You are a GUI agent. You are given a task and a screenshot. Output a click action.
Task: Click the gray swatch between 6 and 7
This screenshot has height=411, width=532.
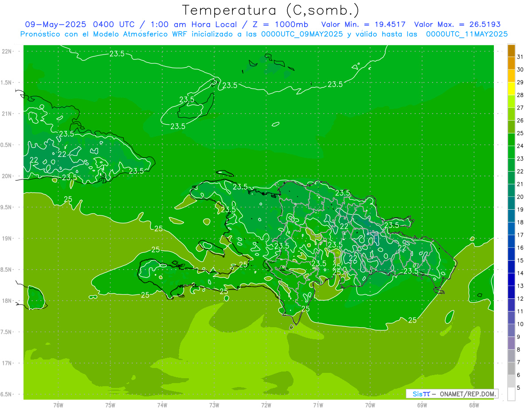pyautogui.click(x=511, y=368)
